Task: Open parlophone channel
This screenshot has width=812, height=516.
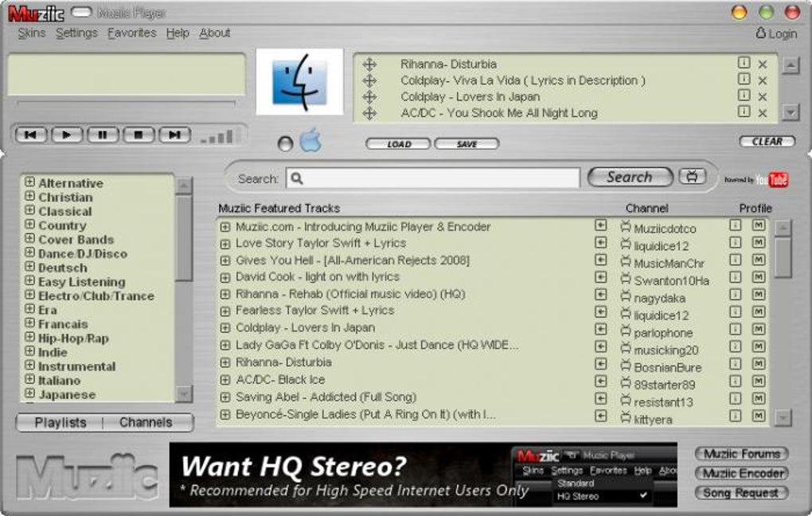Action: point(657,333)
